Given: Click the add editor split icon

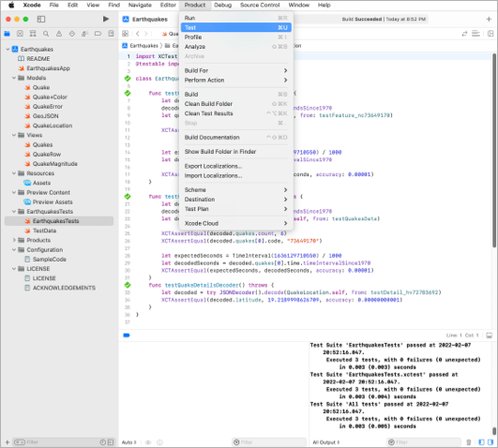Looking at the screenshot, I should point(490,34).
